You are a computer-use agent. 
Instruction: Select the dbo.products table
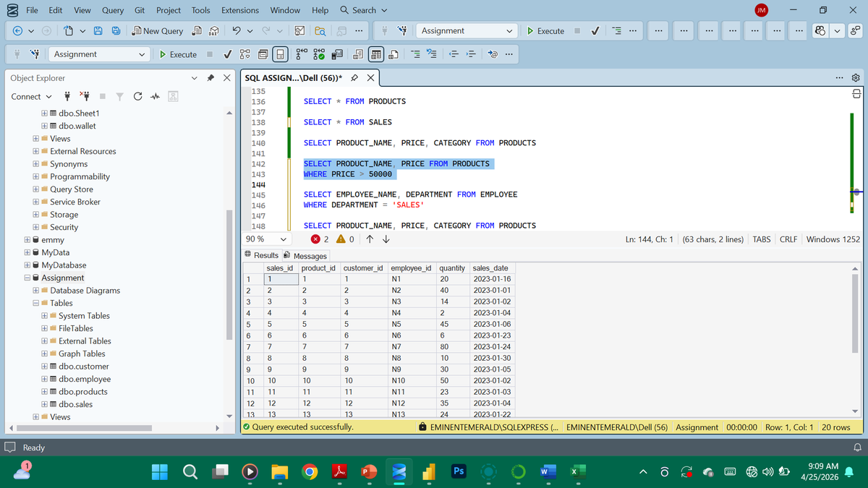tap(82, 392)
